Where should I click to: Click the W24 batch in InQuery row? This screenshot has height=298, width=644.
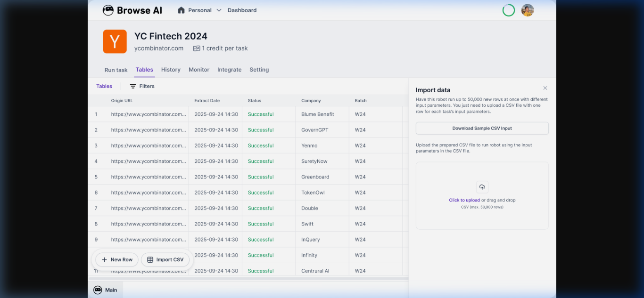coord(360,240)
